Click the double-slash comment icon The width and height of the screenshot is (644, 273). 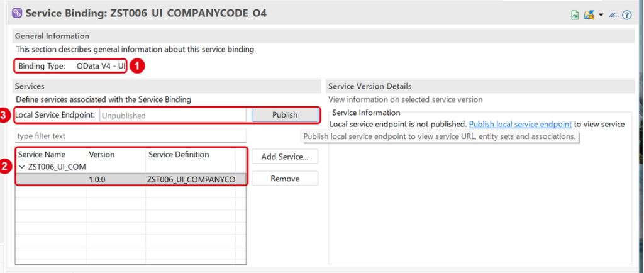tap(614, 15)
